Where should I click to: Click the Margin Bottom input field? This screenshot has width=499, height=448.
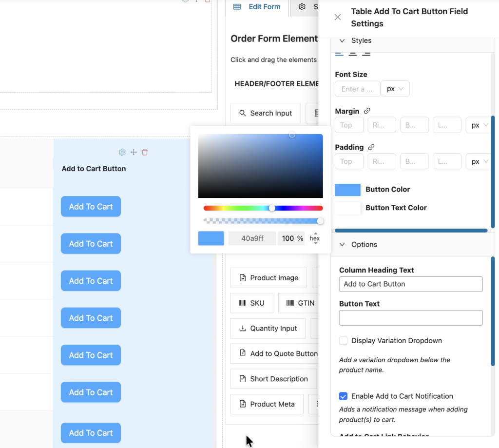click(415, 125)
